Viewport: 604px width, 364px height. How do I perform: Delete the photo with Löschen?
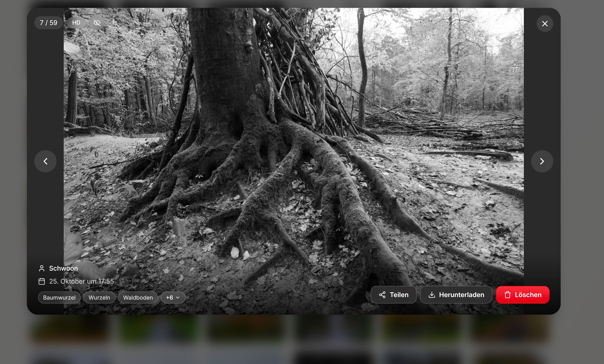pos(523,295)
